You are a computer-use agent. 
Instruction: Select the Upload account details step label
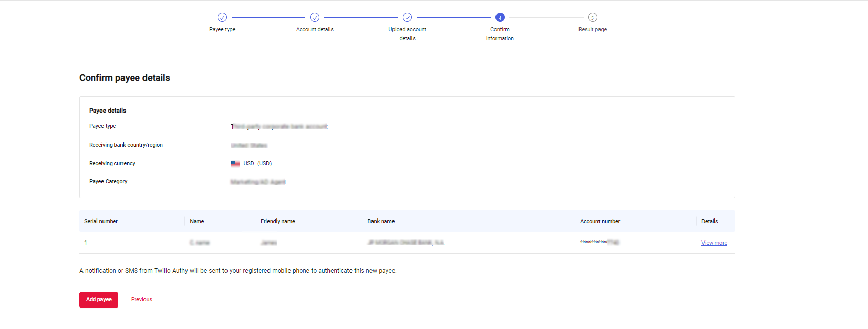pyautogui.click(x=407, y=34)
